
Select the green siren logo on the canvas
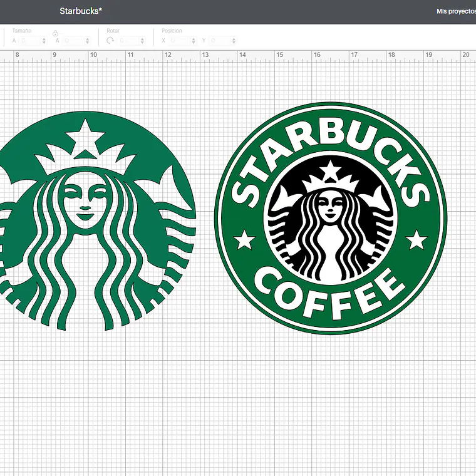pos(97,221)
